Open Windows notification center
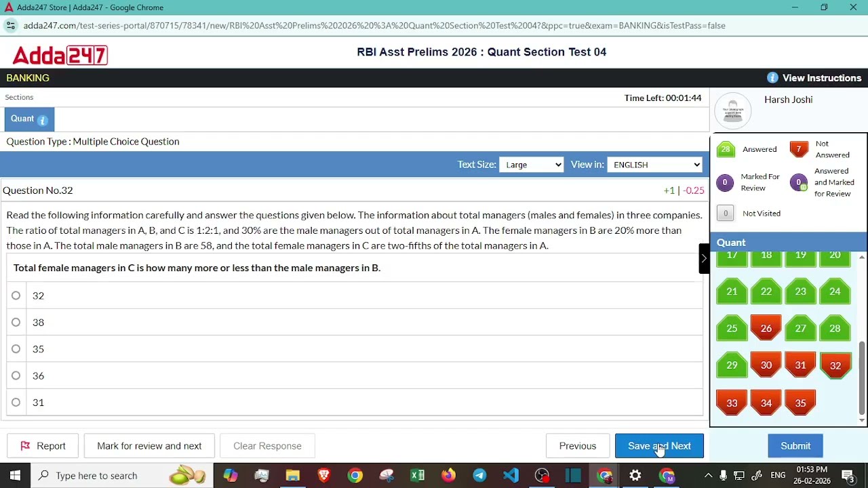Image resolution: width=868 pixels, height=488 pixels. (848, 476)
